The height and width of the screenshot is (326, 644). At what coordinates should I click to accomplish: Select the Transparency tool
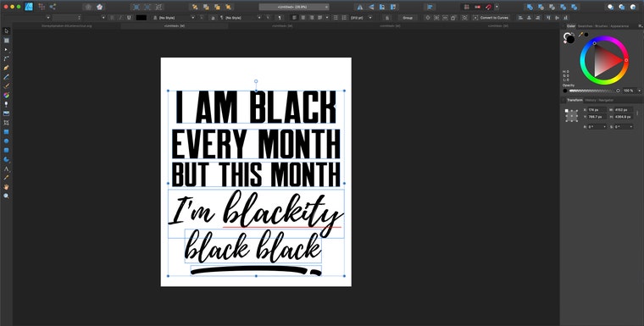point(6,104)
